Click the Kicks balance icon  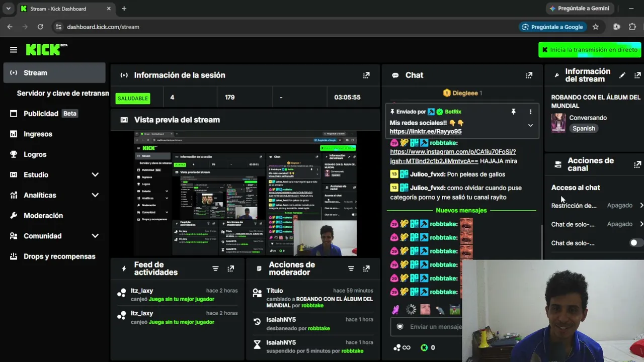point(424,347)
